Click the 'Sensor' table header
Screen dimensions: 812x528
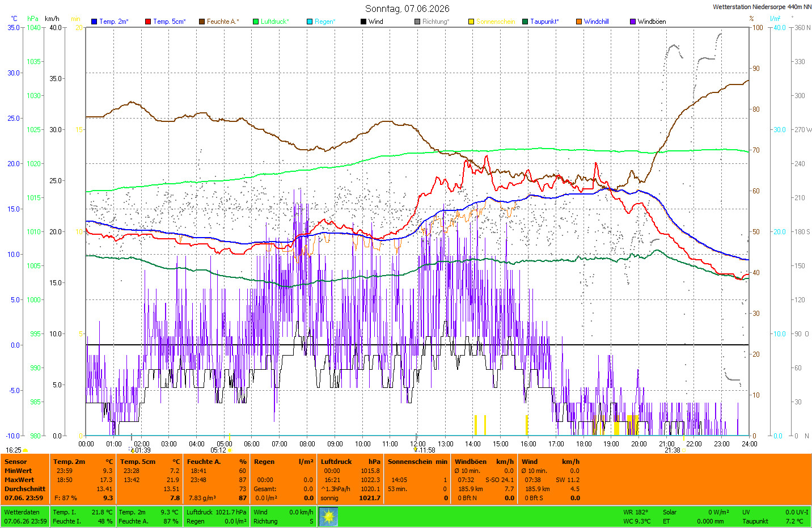[15, 462]
